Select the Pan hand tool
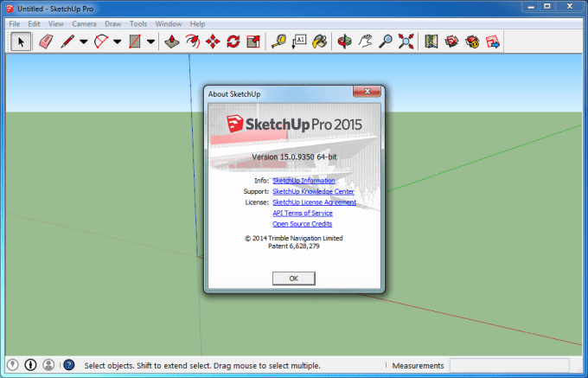The width and height of the screenshot is (588, 378). pos(365,42)
